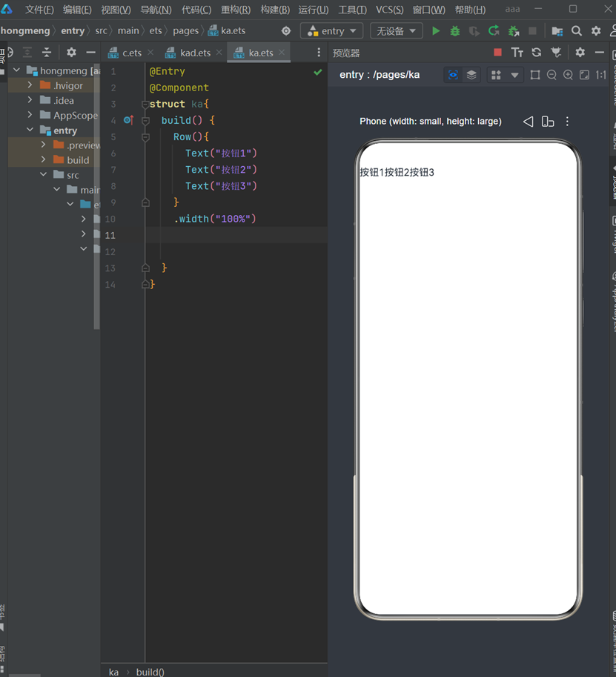
Task: Refresh the previewer
Action: (537, 53)
